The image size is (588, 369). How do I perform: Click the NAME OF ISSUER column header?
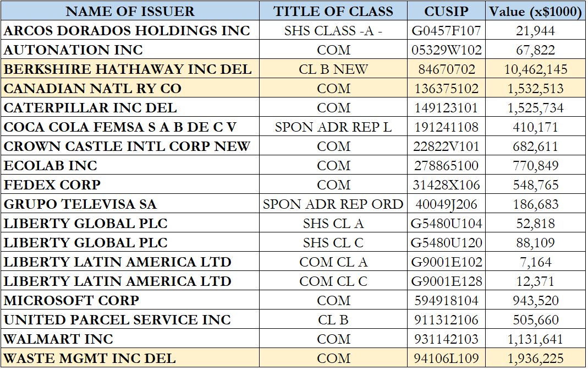(x=130, y=12)
